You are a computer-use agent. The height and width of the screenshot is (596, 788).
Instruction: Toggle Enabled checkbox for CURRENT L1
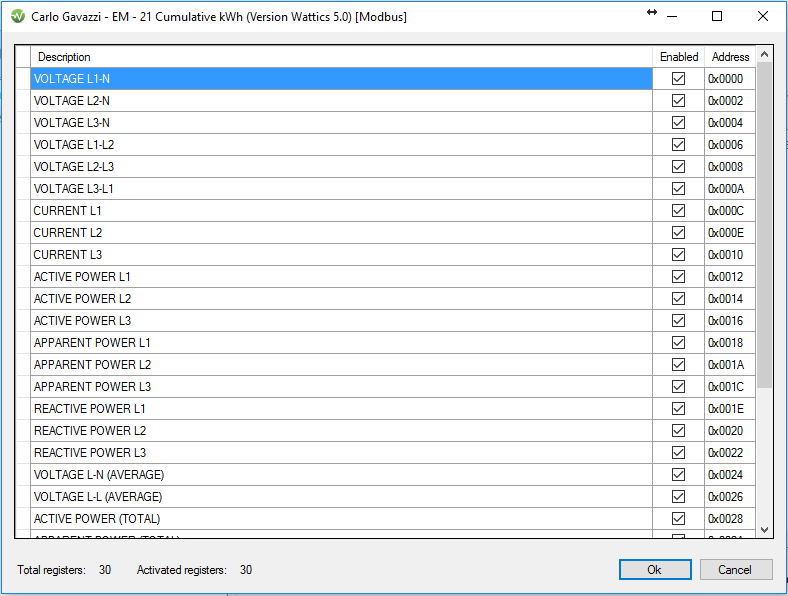click(x=678, y=211)
